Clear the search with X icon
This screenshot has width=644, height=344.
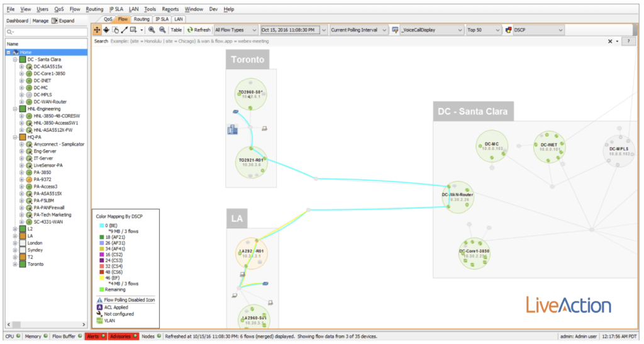coord(609,41)
